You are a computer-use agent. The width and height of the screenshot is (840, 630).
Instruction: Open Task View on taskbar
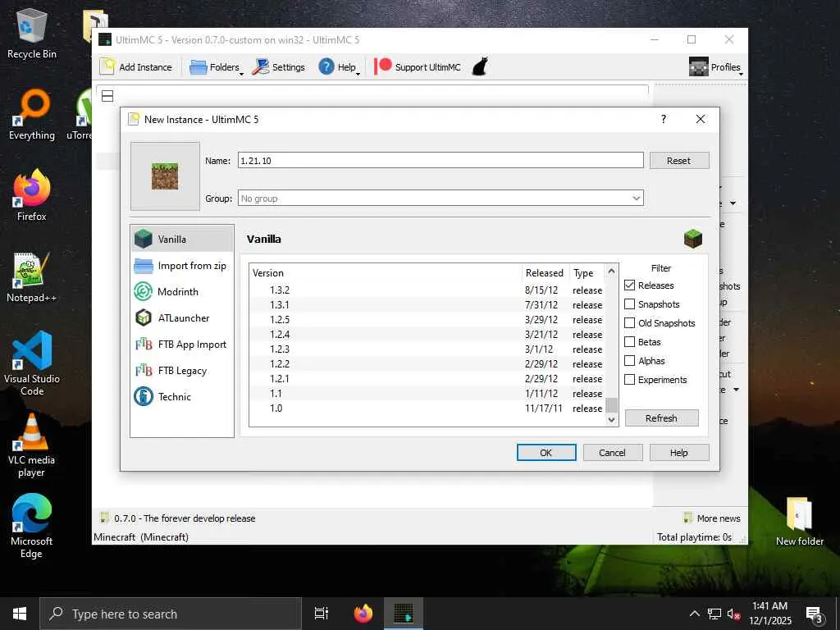[x=322, y=614]
